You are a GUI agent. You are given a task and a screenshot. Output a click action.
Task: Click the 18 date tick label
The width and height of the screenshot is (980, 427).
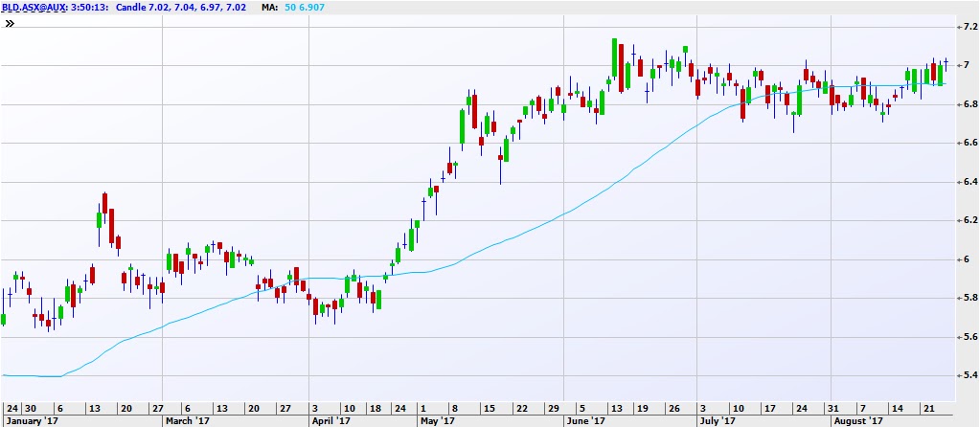(x=376, y=408)
